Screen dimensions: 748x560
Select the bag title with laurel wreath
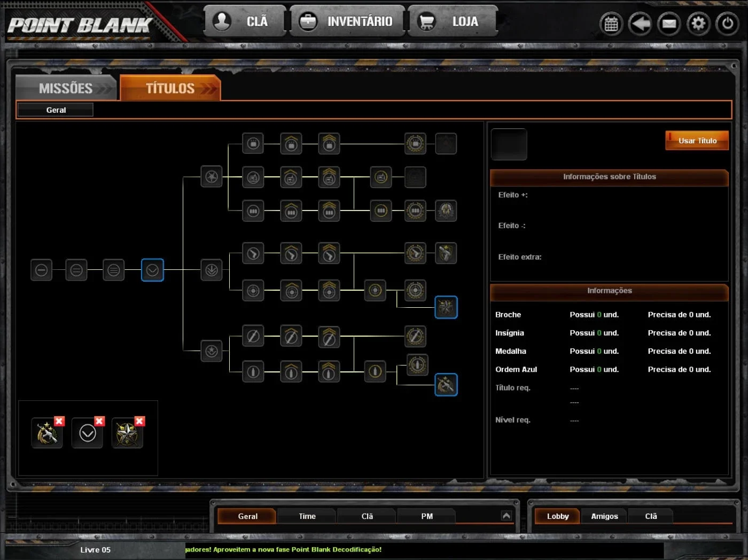[x=415, y=144]
